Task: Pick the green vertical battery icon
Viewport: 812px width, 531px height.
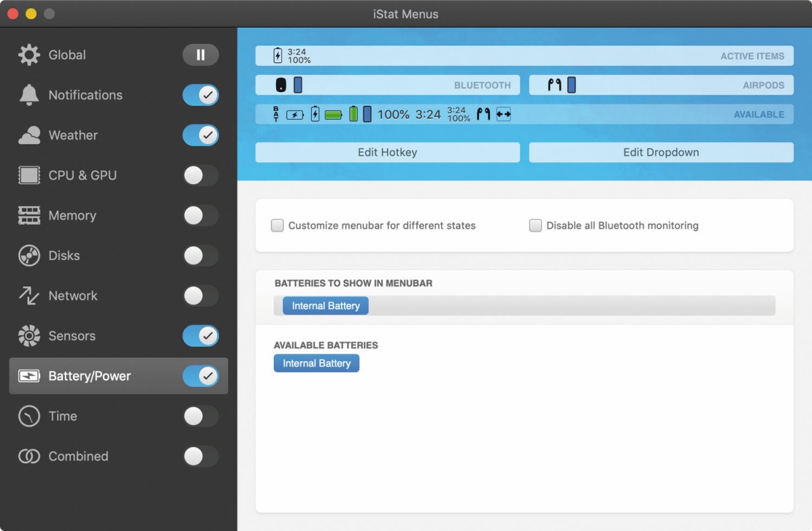Action: (x=353, y=114)
